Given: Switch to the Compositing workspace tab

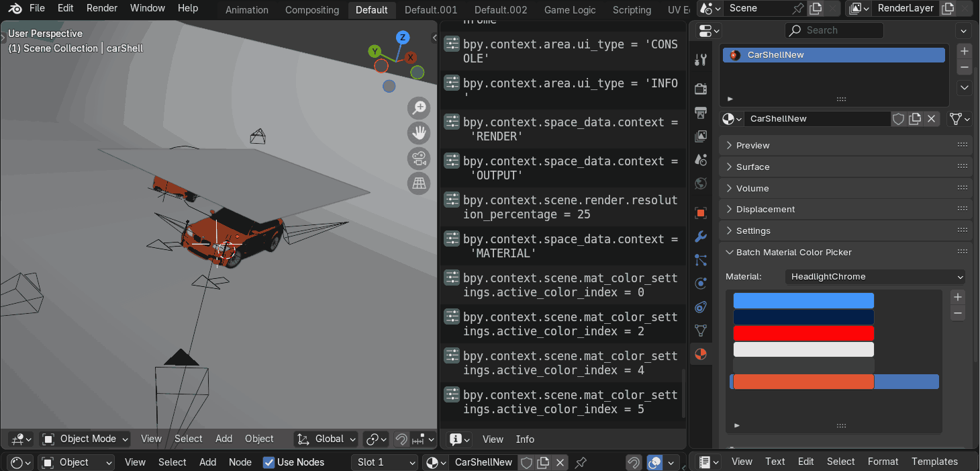Looking at the screenshot, I should click(311, 10).
